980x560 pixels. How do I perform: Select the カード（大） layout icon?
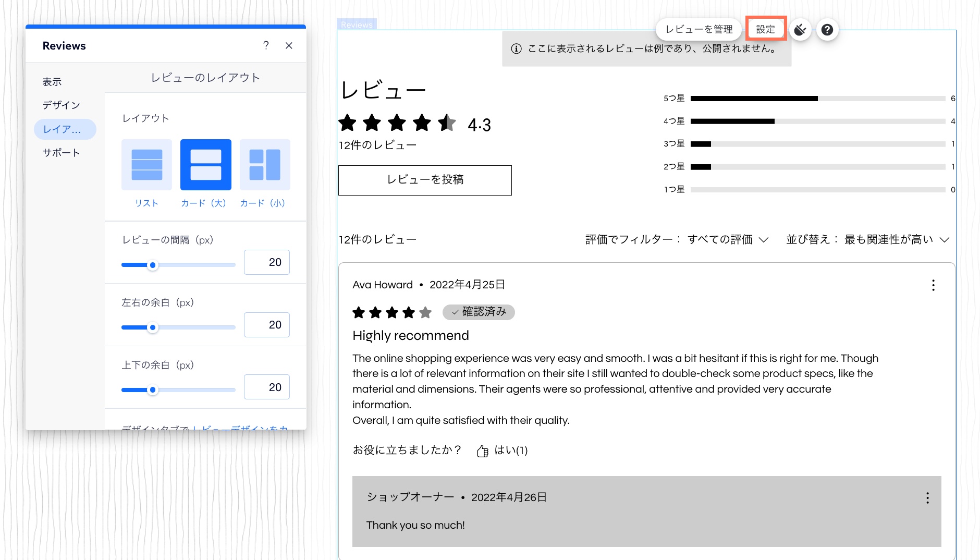[x=205, y=165]
